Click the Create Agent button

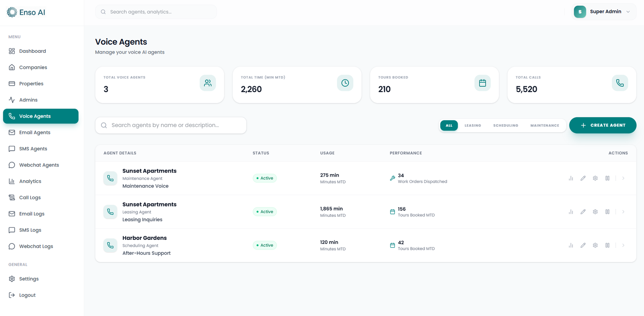603,125
